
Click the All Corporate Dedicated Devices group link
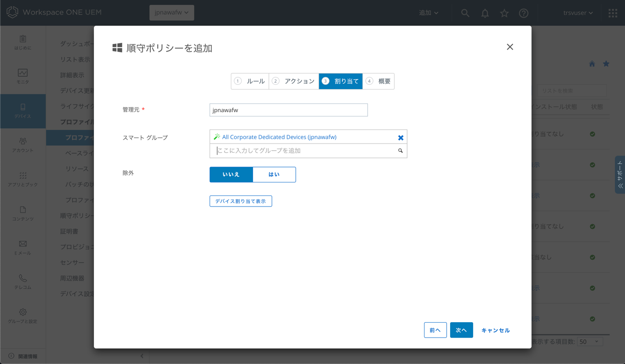[x=279, y=137]
